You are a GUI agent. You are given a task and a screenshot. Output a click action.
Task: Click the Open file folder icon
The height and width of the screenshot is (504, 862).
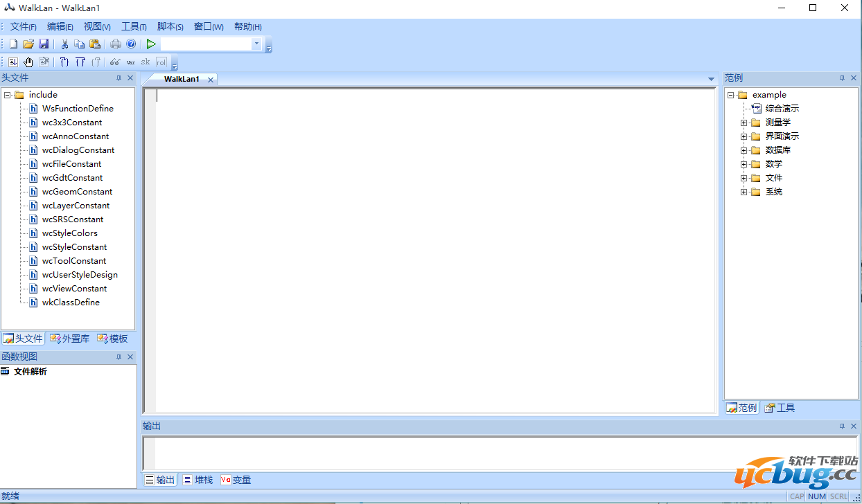tap(28, 44)
